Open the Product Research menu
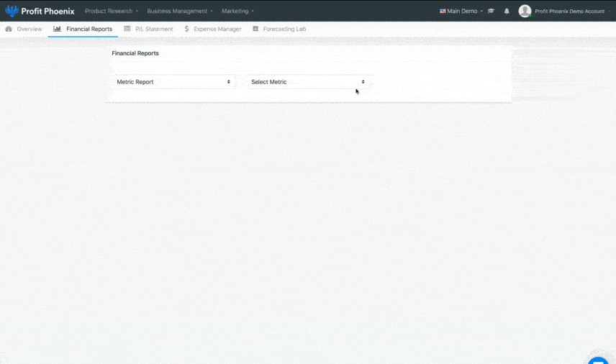This screenshot has height=364, width=616. click(111, 11)
